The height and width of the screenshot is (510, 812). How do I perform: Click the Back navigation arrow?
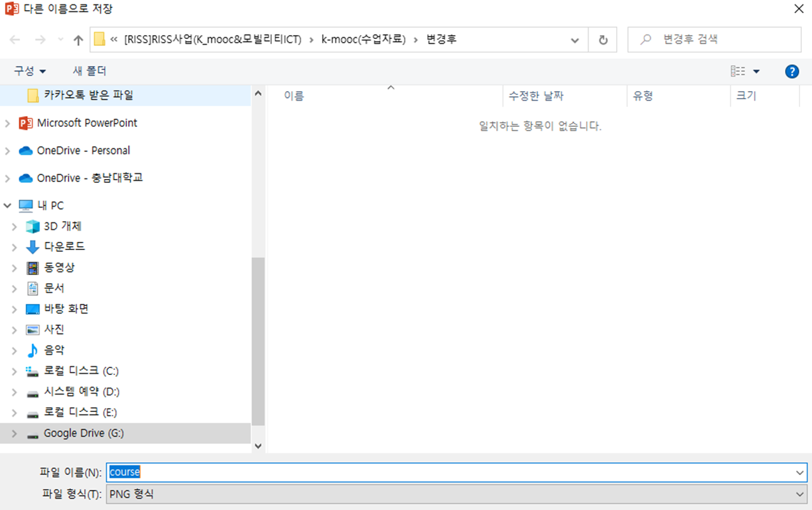(15, 40)
